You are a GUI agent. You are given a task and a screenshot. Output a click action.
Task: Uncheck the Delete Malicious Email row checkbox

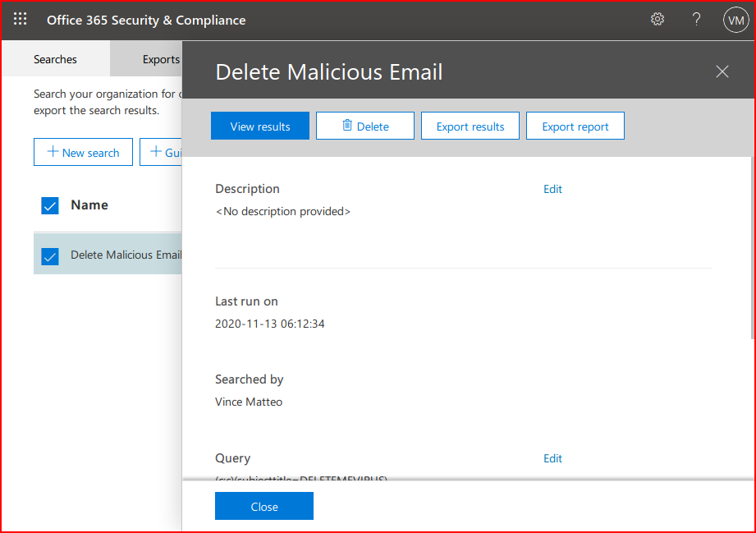(49, 256)
